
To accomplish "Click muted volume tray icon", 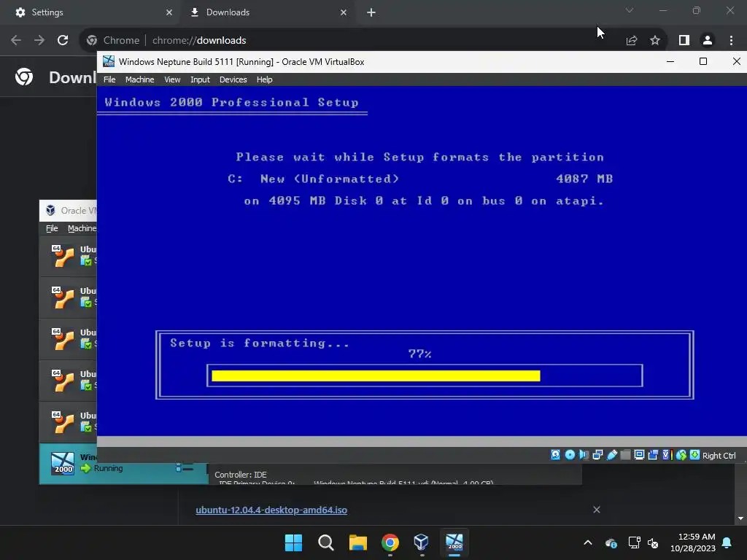I will coord(653,542).
